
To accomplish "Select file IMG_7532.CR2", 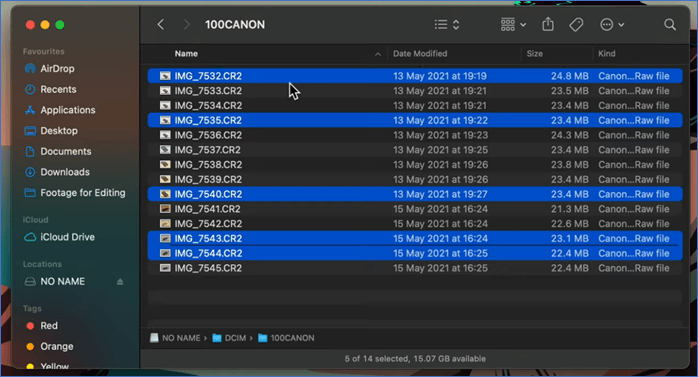I will tap(415, 76).
